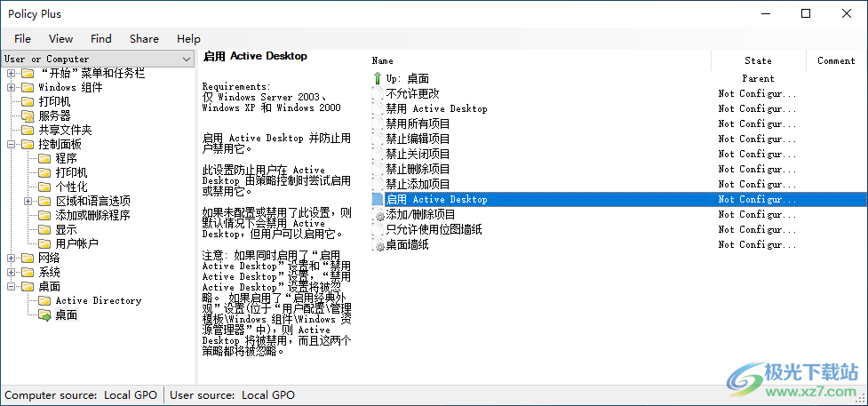Select the 禁用所有项目 policy row

tap(619, 123)
